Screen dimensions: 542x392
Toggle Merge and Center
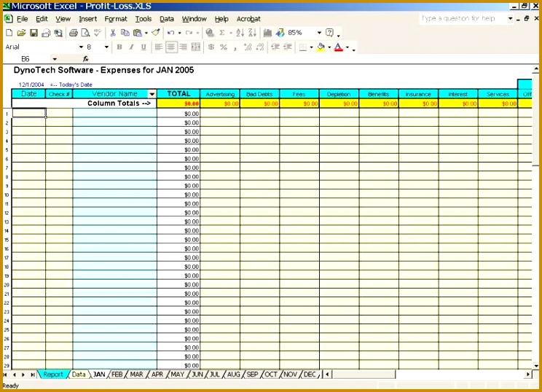pos(196,47)
